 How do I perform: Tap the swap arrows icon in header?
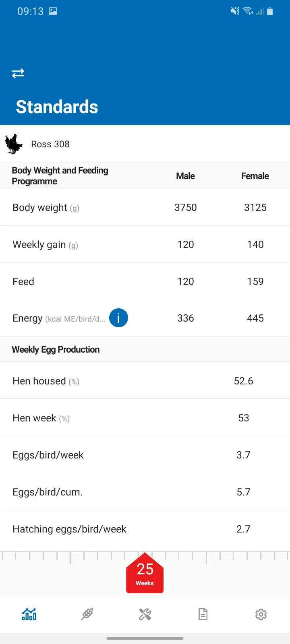point(18,73)
